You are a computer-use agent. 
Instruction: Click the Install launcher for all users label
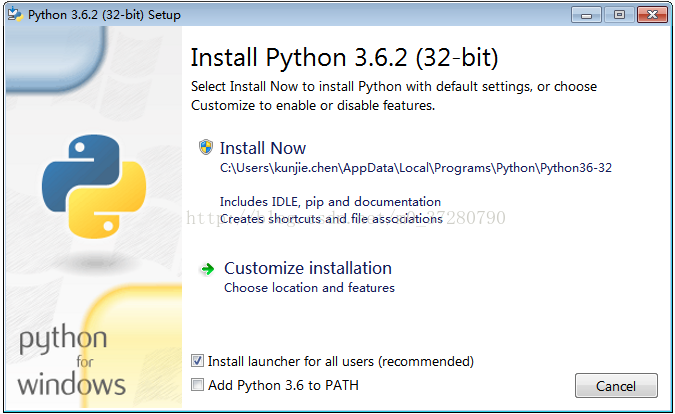[x=341, y=361]
